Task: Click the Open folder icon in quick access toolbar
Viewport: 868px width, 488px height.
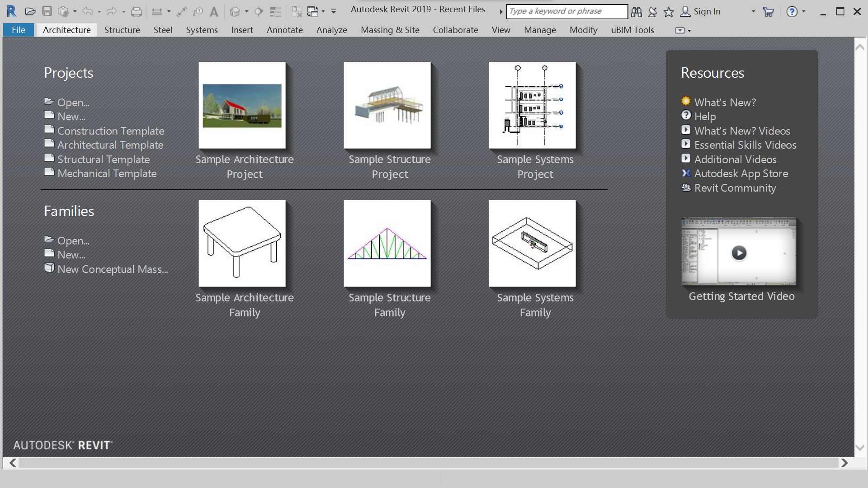Action: (30, 12)
